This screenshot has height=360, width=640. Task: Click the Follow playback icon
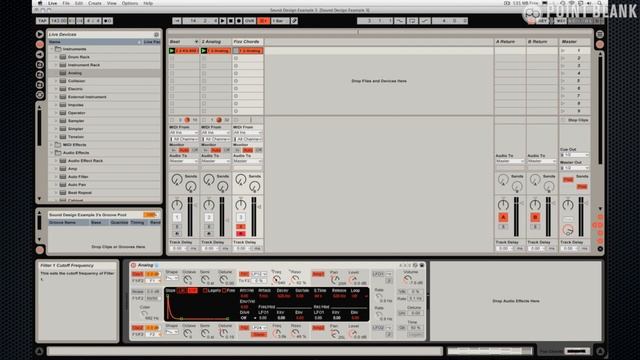tap(176, 21)
